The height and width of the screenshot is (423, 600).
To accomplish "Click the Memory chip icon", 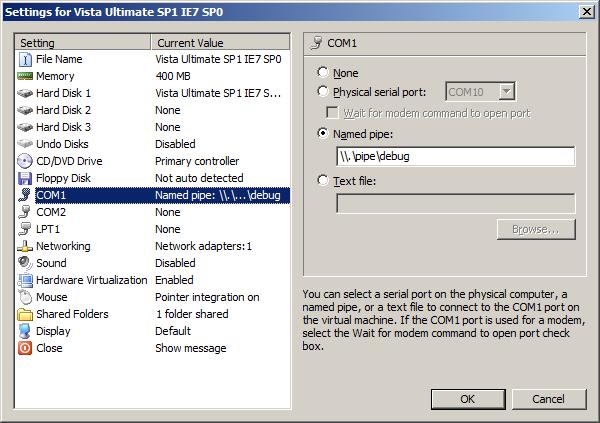I will click(x=25, y=76).
